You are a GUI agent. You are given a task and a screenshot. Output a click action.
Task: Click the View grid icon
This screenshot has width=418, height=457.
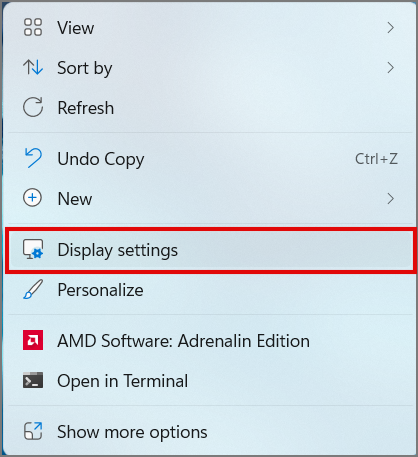33,27
